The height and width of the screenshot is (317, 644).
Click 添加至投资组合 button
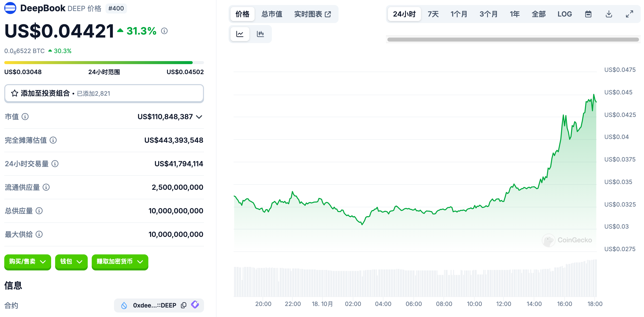[104, 93]
